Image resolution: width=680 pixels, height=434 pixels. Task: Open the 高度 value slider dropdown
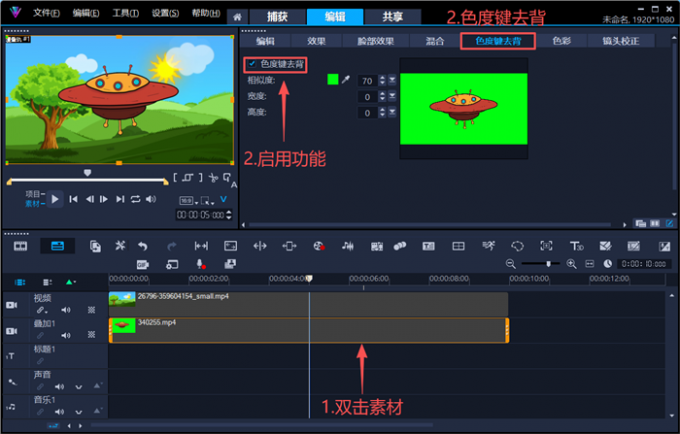392,112
